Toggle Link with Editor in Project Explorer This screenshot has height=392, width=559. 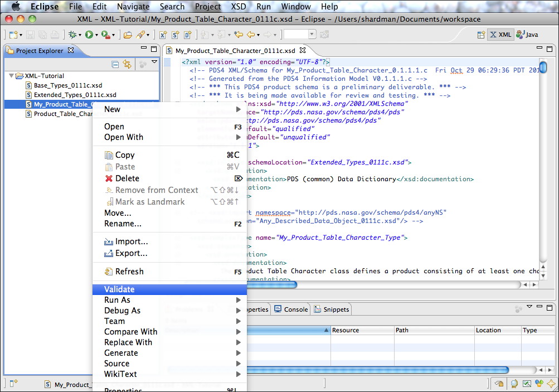127,65
